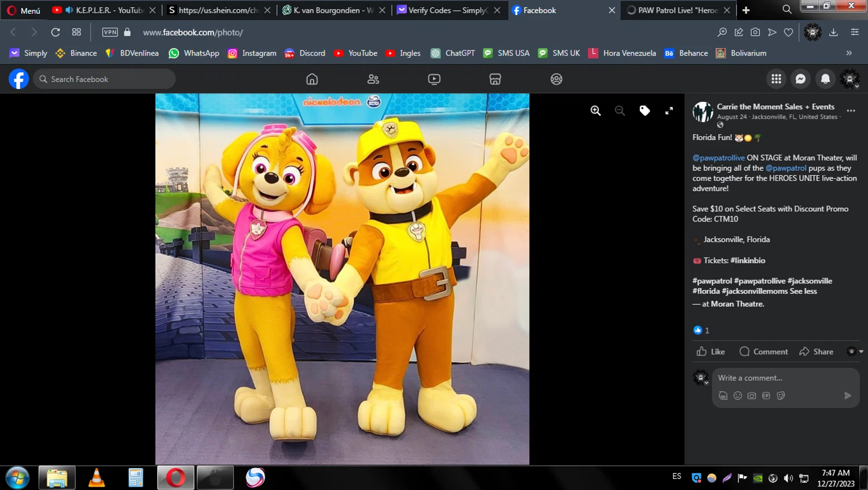Open a new tab with plus button

(x=746, y=10)
